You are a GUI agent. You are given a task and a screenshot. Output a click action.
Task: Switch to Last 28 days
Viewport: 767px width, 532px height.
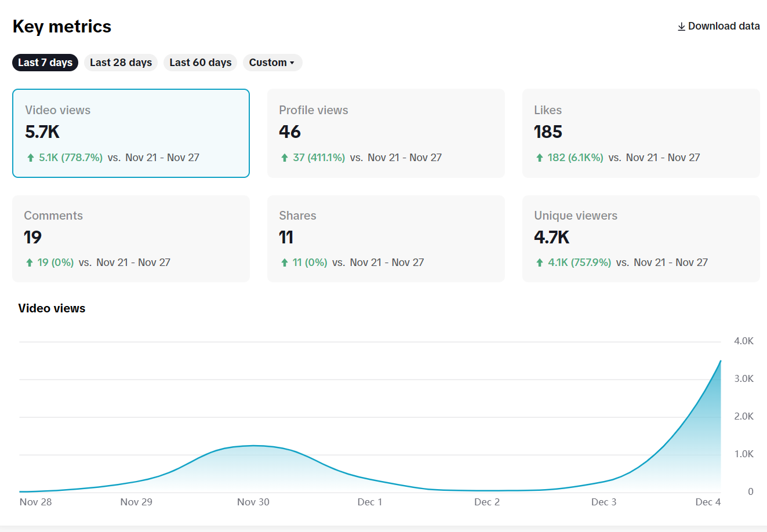[x=121, y=63]
